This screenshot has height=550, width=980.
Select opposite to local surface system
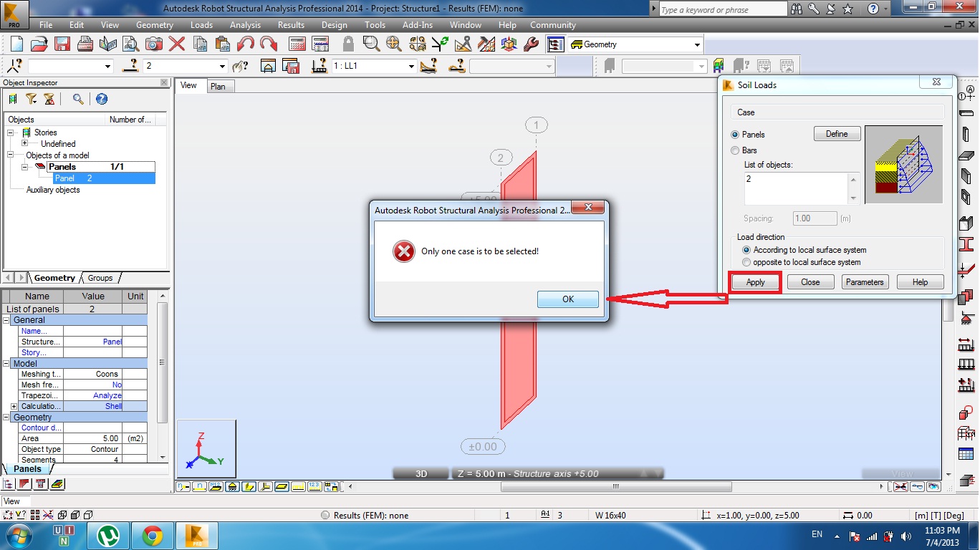pyautogui.click(x=747, y=262)
